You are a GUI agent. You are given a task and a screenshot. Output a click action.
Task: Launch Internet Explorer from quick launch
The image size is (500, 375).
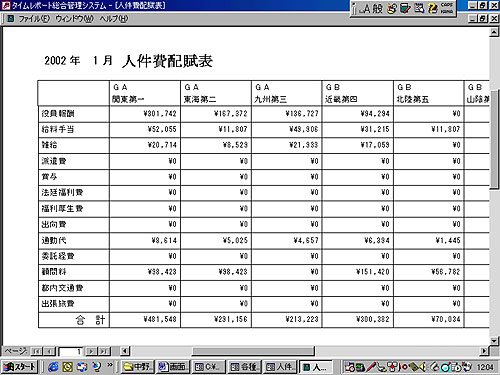click(53, 367)
